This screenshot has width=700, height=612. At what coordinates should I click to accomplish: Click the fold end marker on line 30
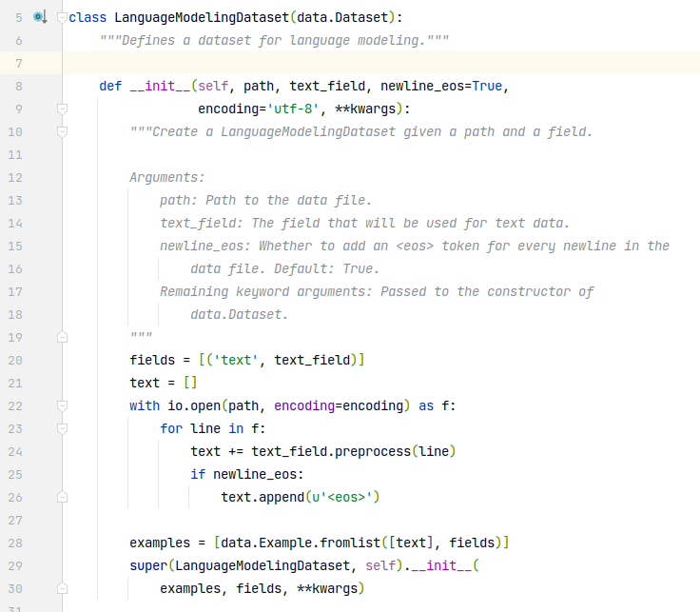click(x=63, y=589)
